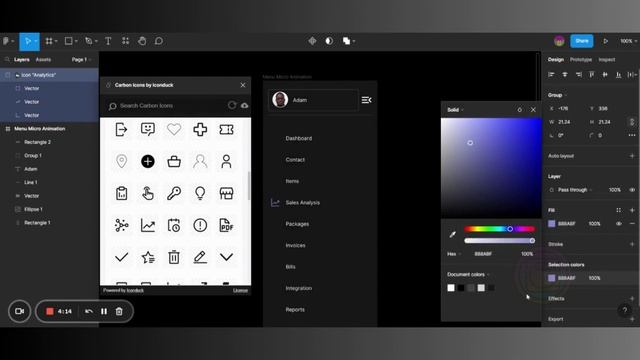Click Dashboard in the menu design
This screenshot has height=360, width=640.
pyautogui.click(x=298, y=138)
